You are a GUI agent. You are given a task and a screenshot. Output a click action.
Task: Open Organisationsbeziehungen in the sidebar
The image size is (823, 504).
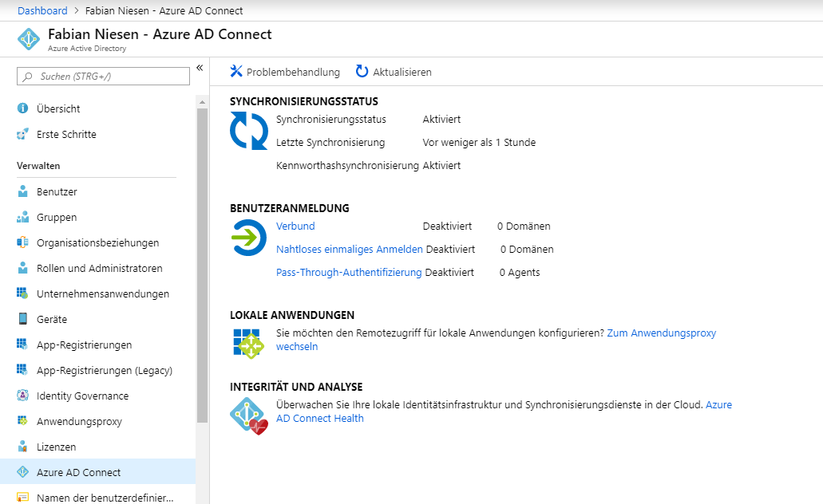point(97,242)
